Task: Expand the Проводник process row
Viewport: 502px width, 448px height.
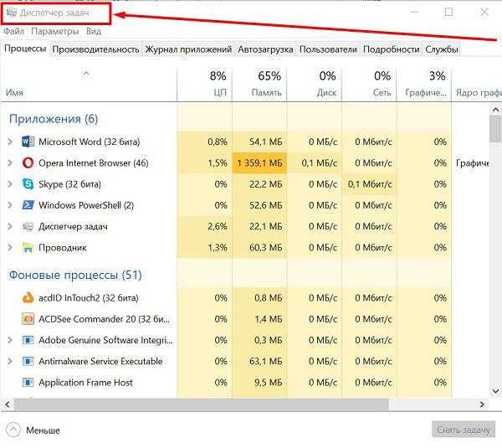Action: click(10, 248)
